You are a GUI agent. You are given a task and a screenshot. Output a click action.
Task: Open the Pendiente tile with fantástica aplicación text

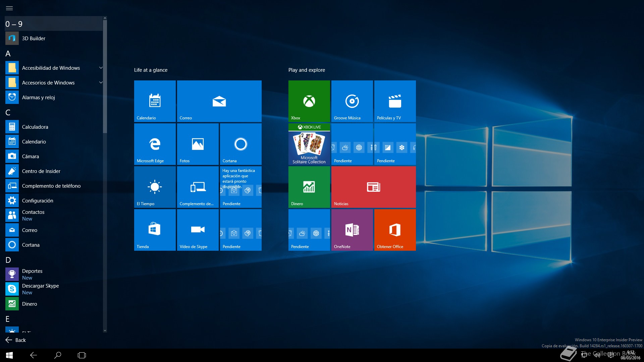[x=241, y=187]
